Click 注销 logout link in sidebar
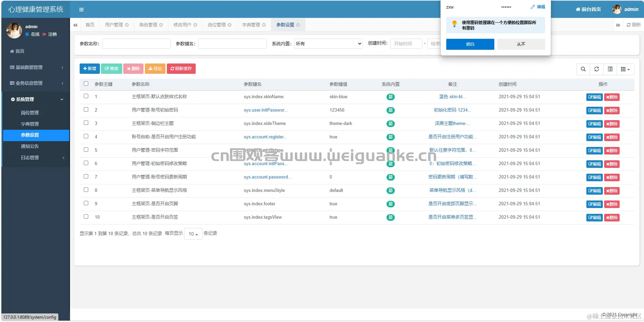This screenshot has width=644, height=322. click(x=50, y=34)
